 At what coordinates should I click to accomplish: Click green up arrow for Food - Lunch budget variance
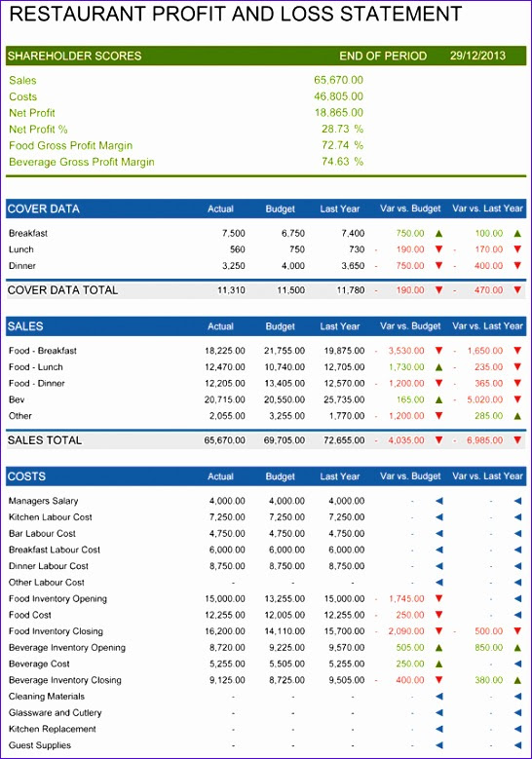(x=439, y=367)
